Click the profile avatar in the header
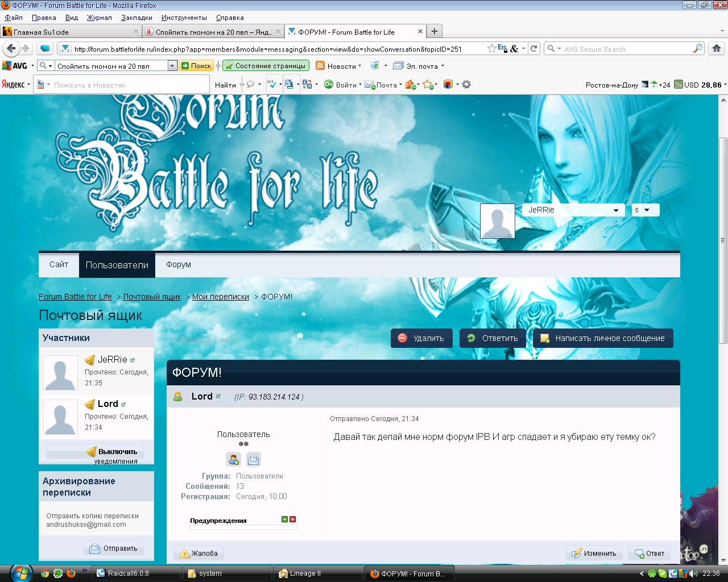The height and width of the screenshot is (582, 728). [x=498, y=221]
